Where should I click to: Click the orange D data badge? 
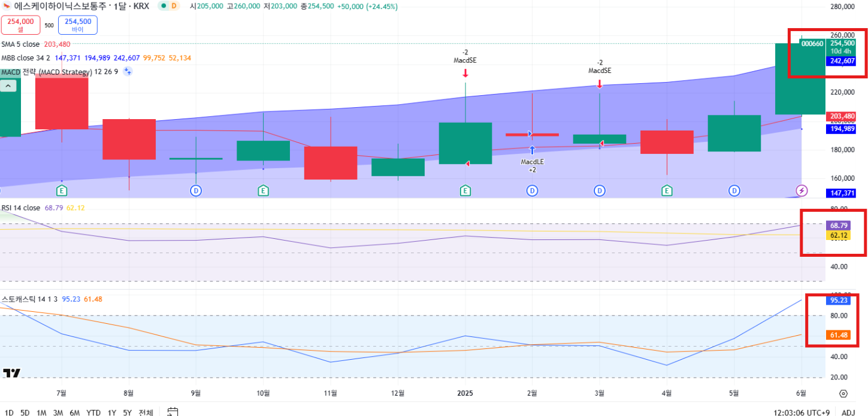pos(174,6)
